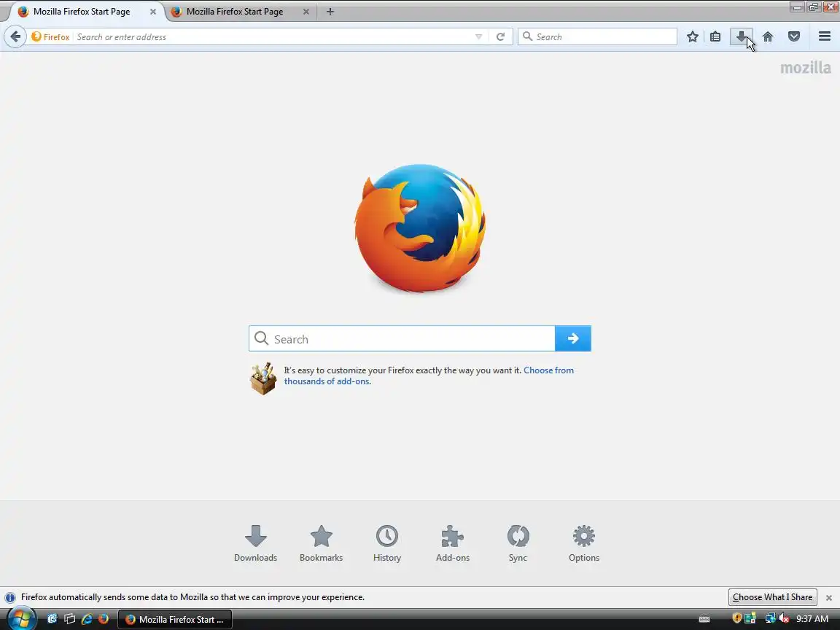Submit search with the blue arrow button

[x=573, y=338]
